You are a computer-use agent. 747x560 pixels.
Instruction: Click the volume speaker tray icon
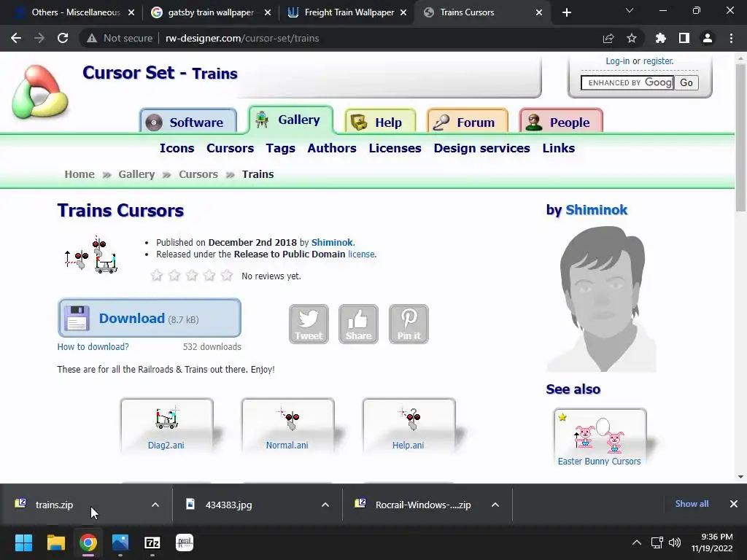pyautogui.click(x=675, y=542)
